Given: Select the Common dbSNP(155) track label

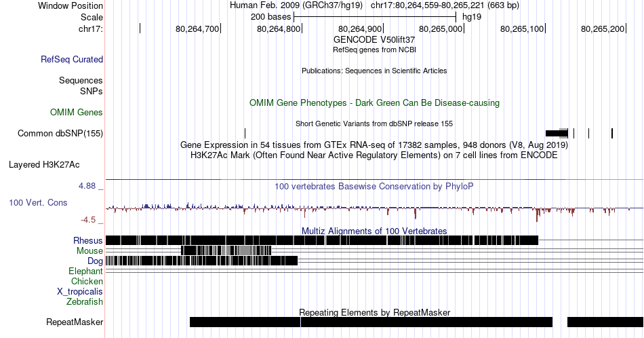Looking at the screenshot, I should click(x=60, y=133).
